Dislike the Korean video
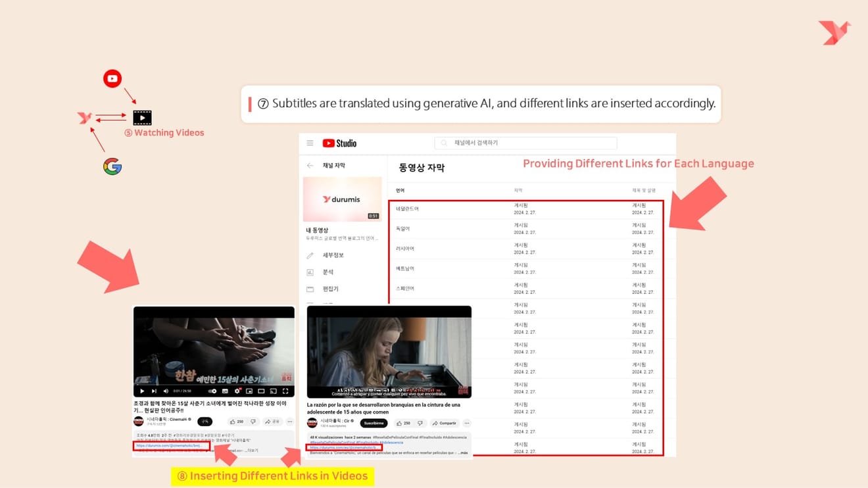The height and width of the screenshot is (488, 868). [x=253, y=422]
